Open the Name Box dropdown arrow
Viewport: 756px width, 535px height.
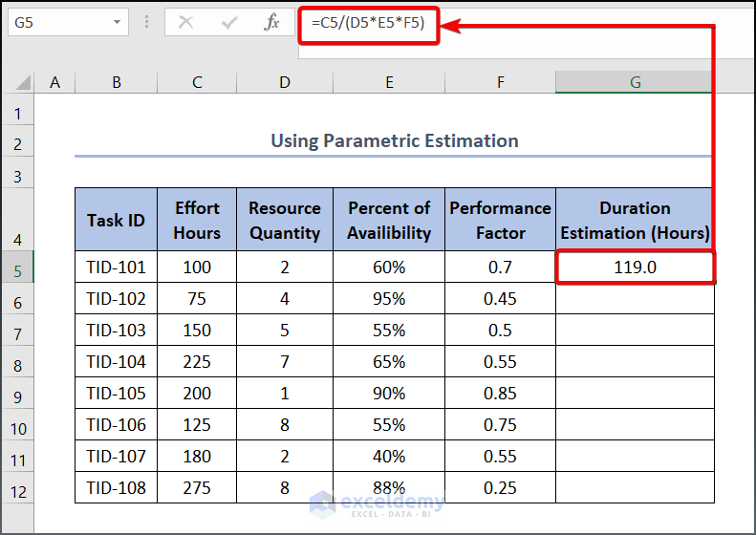pyautogui.click(x=117, y=22)
